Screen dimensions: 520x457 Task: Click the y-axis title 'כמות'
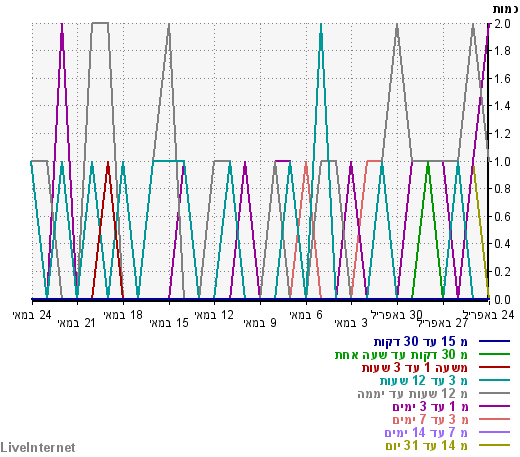505,9
